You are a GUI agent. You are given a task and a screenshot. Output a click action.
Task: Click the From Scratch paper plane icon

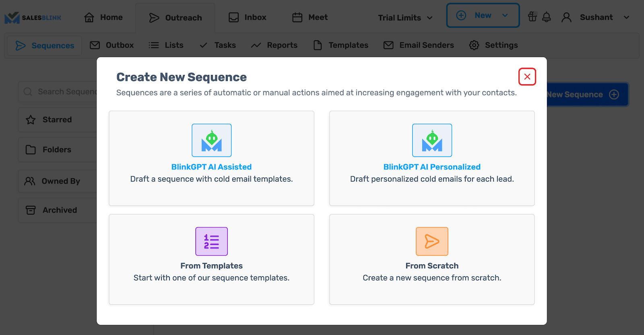point(432,241)
